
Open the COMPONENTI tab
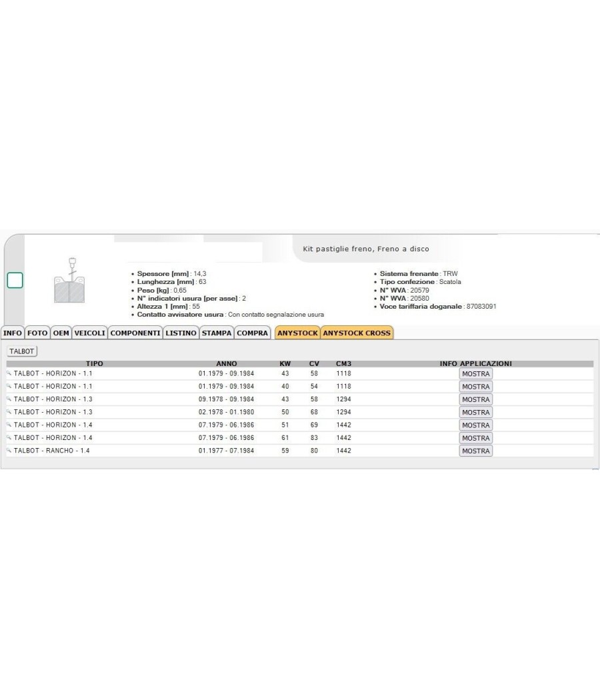[x=135, y=333]
